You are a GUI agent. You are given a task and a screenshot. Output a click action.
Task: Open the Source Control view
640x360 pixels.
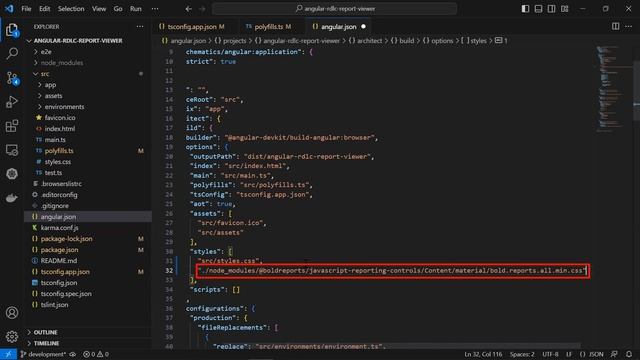pyautogui.click(x=12, y=78)
